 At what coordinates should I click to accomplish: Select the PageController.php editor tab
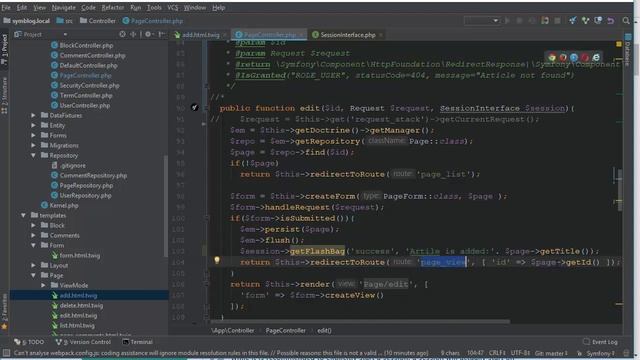pyautogui.click(x=269, y=35)
